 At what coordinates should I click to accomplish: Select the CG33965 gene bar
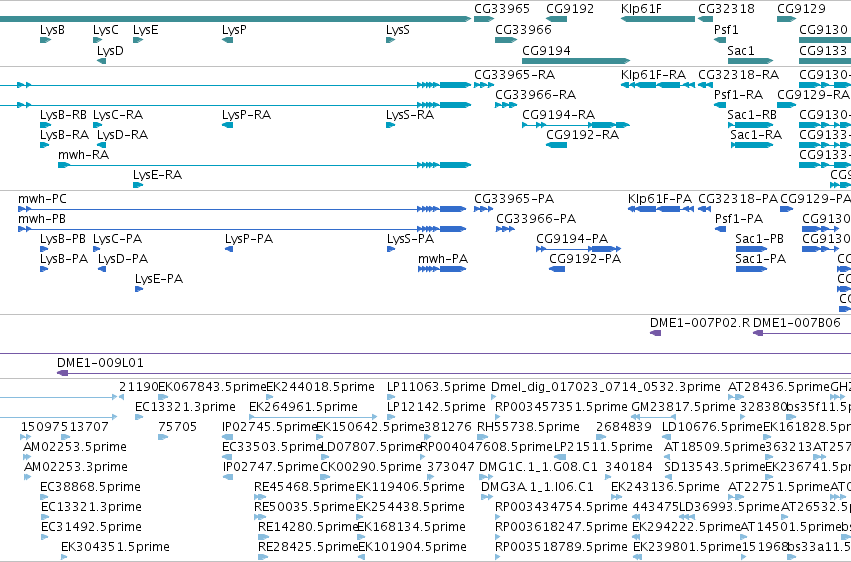[x=484, y=19]
